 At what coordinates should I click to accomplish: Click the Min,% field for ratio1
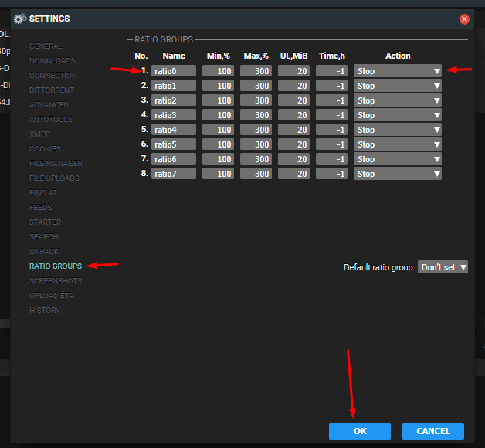pos(218,86)
